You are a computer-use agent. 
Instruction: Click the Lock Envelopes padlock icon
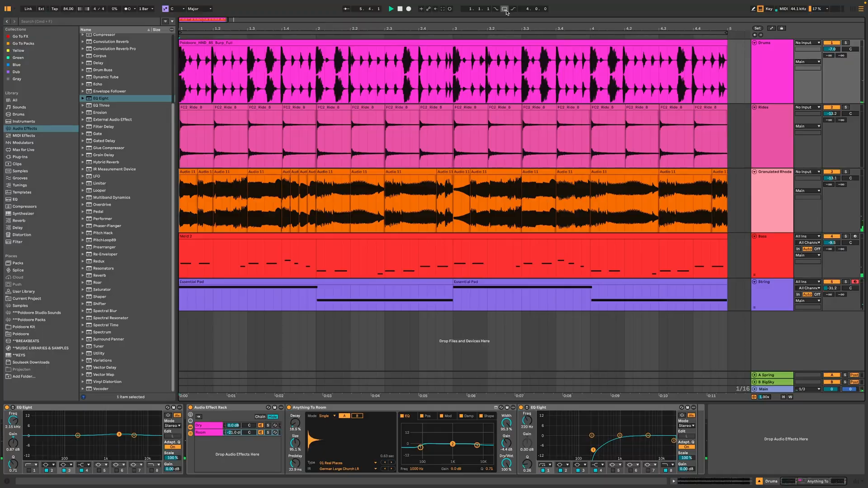(x=781, y=28)
